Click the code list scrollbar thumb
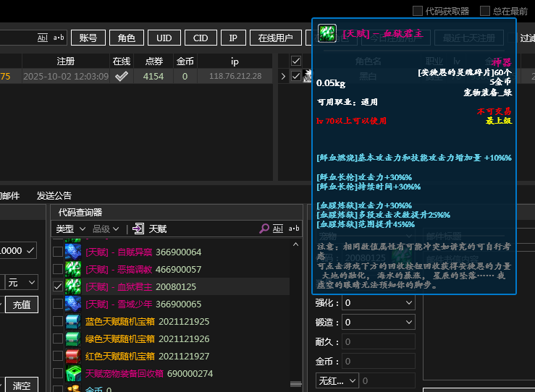The width and height of the screenshot is (535, 392). tap(296, 384)
